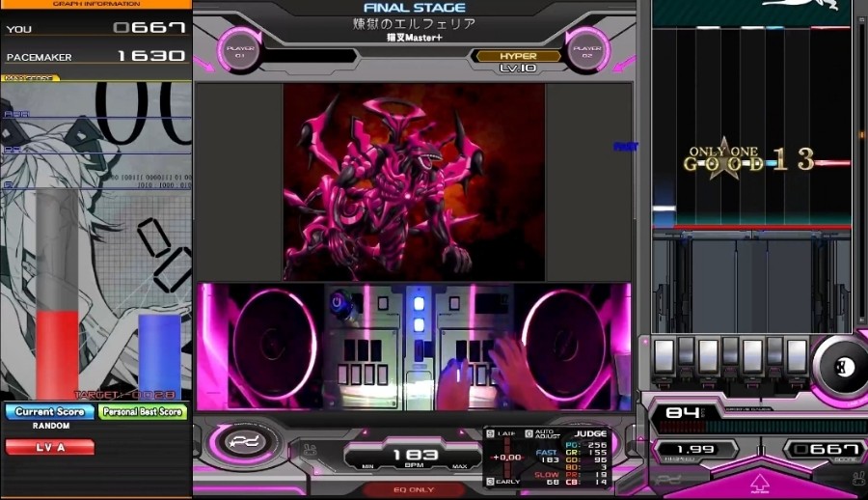Click the blue FAST indicator beside note lanes
The height and width of the screenshot is (500, 868).
point(626,147)
